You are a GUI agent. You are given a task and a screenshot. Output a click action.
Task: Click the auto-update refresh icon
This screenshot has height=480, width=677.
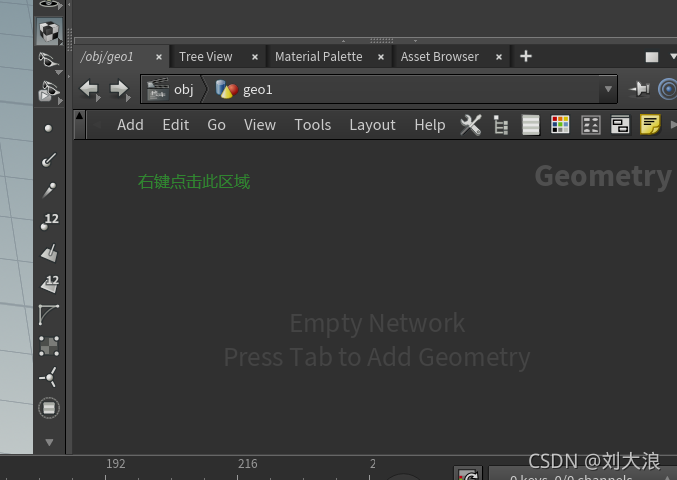tap(468, 474)
